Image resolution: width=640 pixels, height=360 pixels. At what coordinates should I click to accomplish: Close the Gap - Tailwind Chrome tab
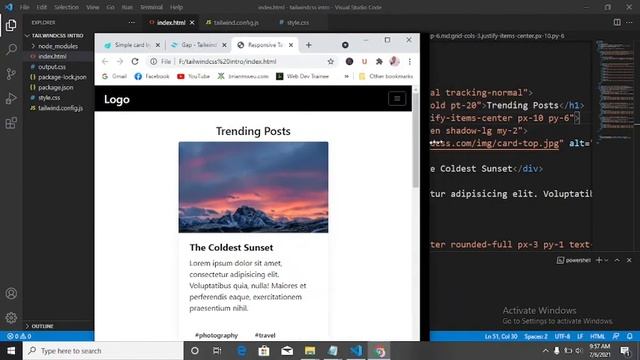point(224,45)
